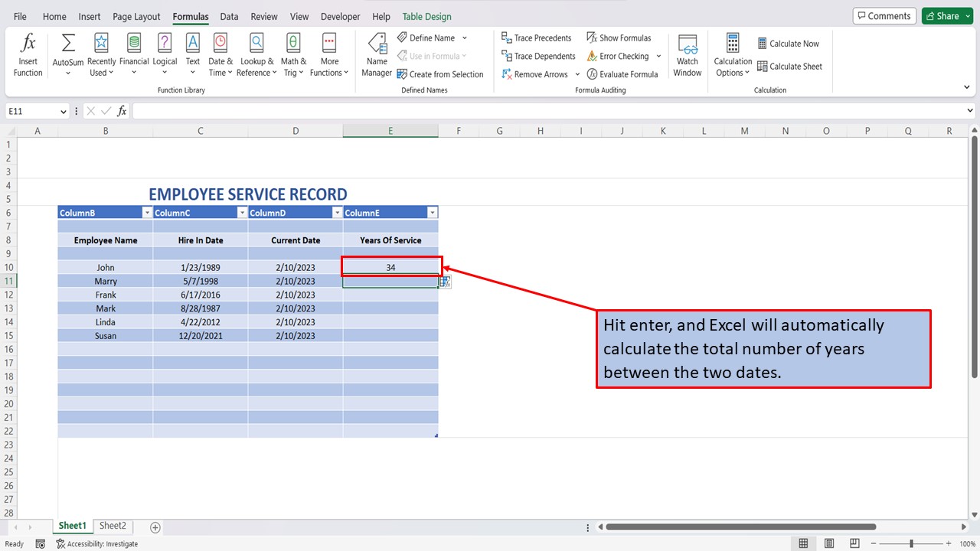Expand the Date & Time functions menu
980x551 pixels.
pos(220,54)
